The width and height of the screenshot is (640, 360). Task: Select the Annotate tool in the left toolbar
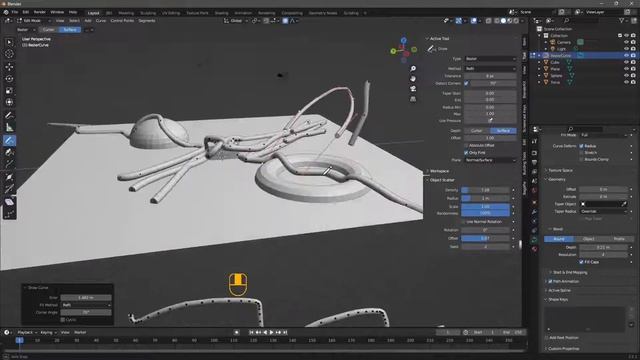pyautogui.click(x=9, y=116)
